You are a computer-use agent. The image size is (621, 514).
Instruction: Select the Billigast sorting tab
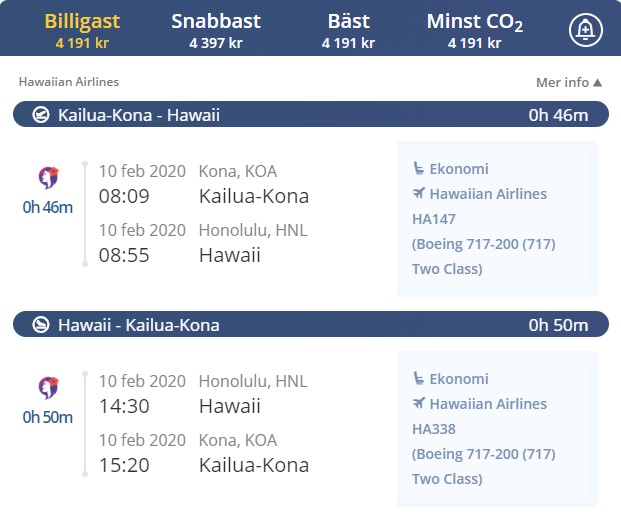(82, 30)
